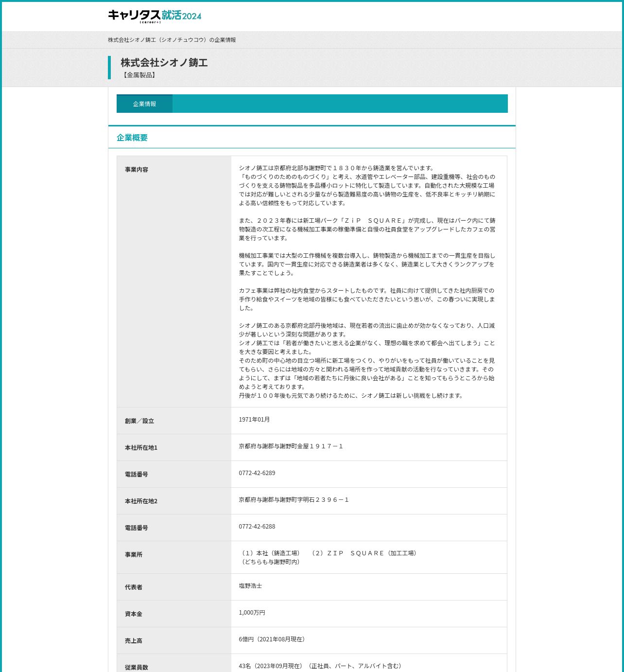Click the 資本金 row label
Image resolution: width=624 pixels, height=672 pixels.
(x=134, y=614)
